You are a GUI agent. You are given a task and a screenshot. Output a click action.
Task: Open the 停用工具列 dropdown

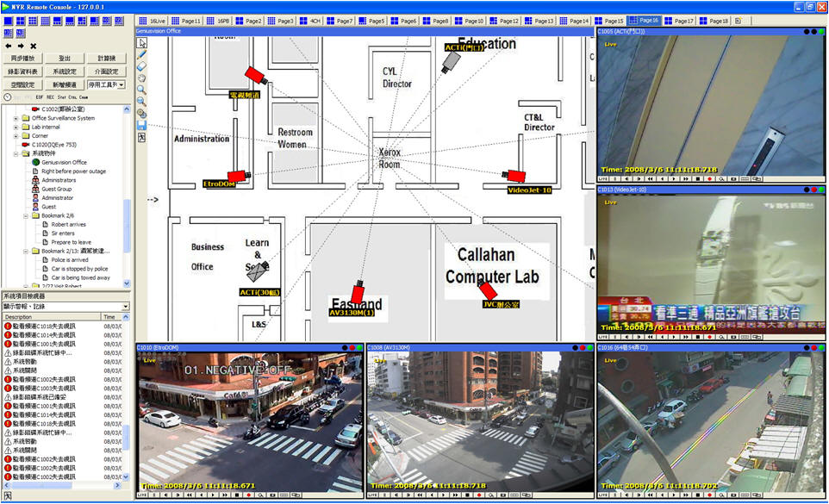pos(107,84)
